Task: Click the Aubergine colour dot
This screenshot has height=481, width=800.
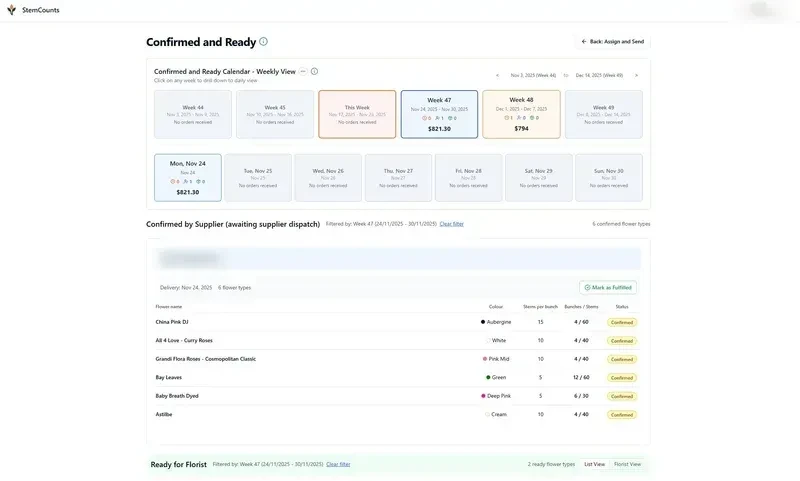Action: [483, 322]
